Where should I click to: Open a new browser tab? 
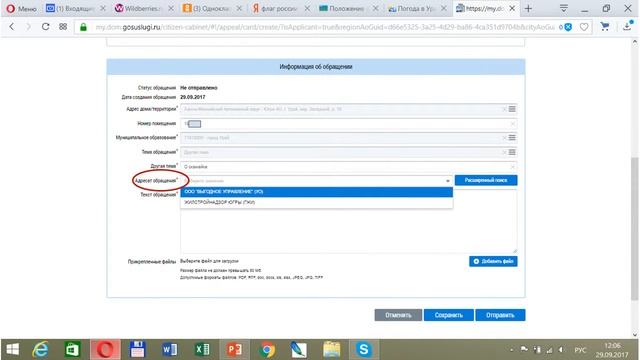pyautogui.click(x=528, y=8)
